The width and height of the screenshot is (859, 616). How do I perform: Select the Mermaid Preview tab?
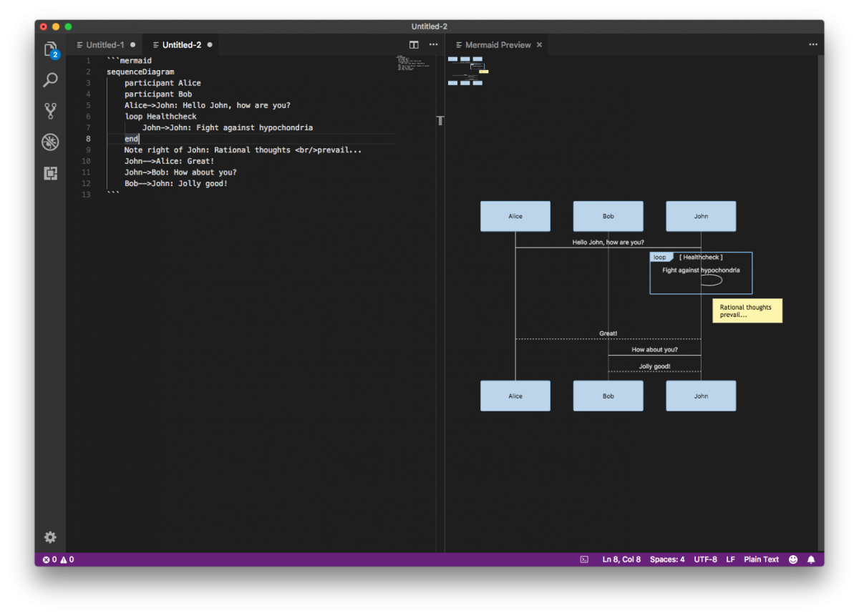point(498,45)
